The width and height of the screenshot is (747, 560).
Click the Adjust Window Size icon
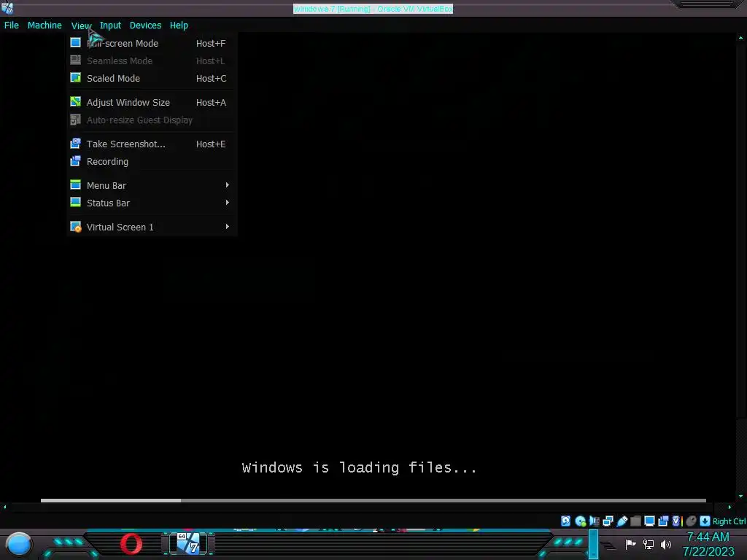coord(75,102)
